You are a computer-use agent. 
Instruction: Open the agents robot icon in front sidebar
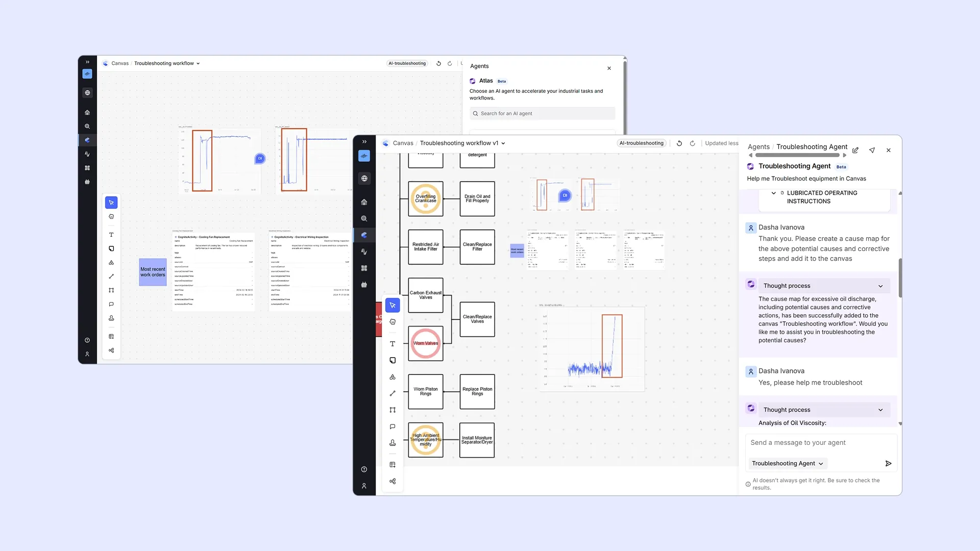[x=364, y=285]
